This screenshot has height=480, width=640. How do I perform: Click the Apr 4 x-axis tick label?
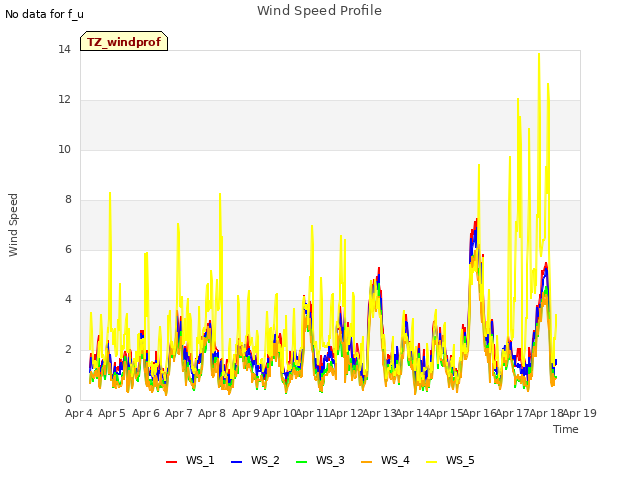pyautogui.click(x=79, y=413)
